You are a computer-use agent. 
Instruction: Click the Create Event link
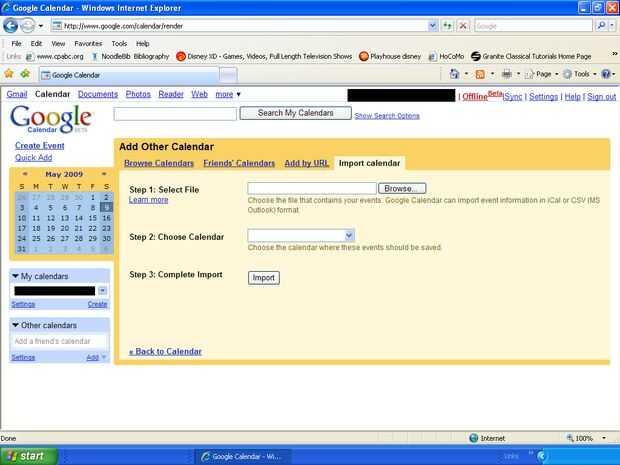(x=40, y=146)
